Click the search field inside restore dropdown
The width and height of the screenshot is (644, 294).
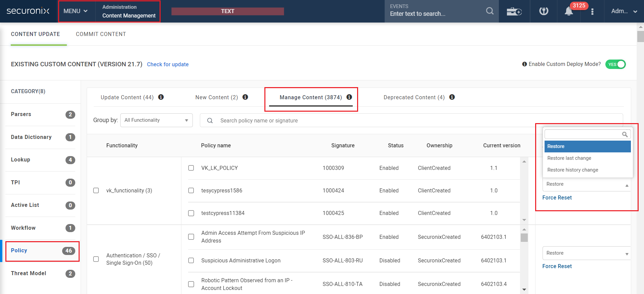click(x=588, y=134)
